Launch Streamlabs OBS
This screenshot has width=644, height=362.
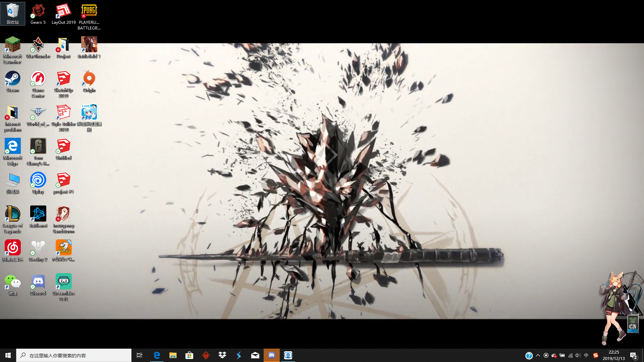63,282
